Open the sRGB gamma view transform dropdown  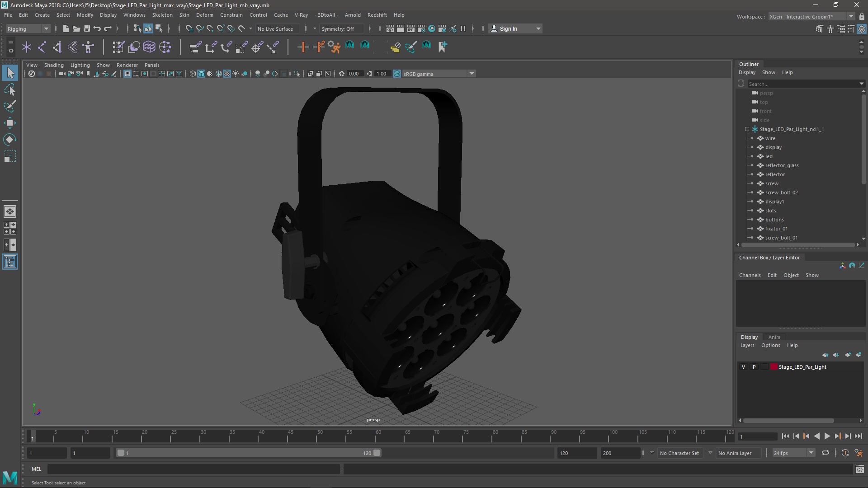[x=438, y=74]
